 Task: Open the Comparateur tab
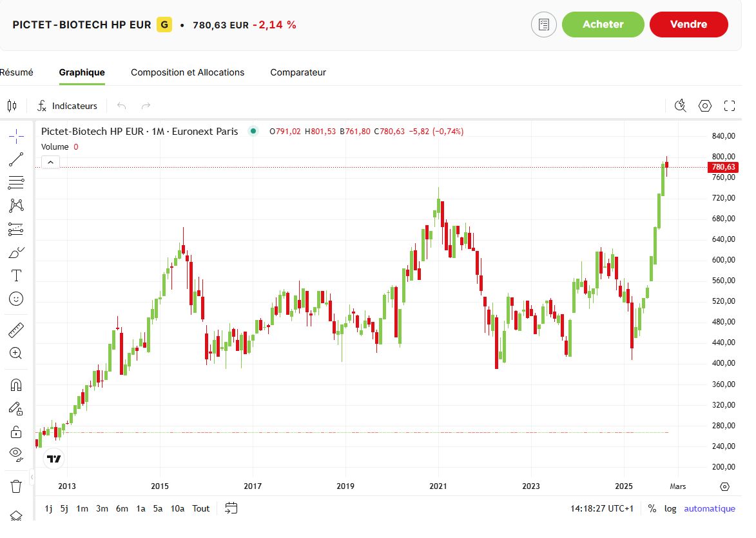click(x=298, y=72)
